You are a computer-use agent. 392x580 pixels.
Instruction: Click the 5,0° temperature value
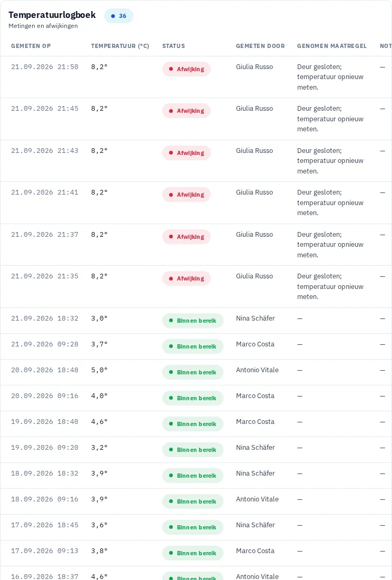tap(100, 370)
